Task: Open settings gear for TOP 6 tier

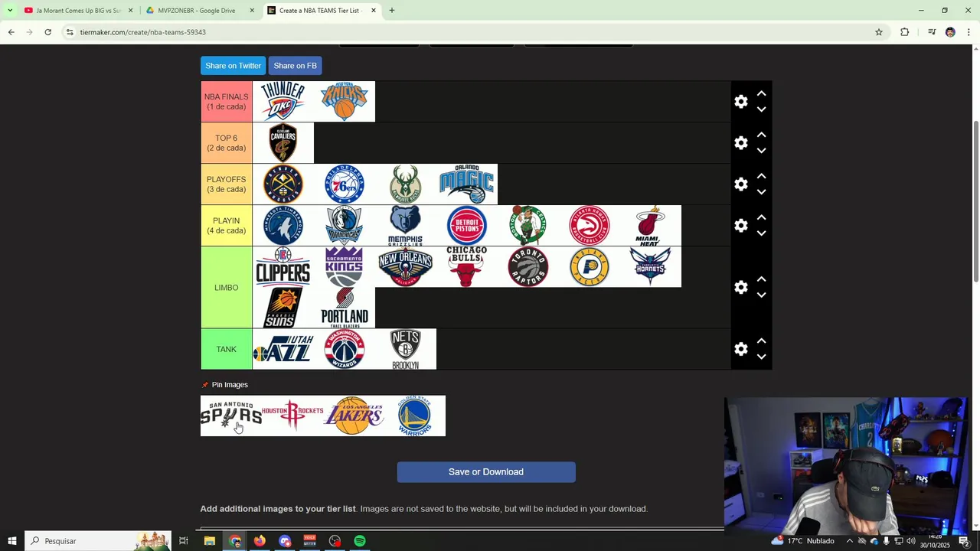Action: 741,143
